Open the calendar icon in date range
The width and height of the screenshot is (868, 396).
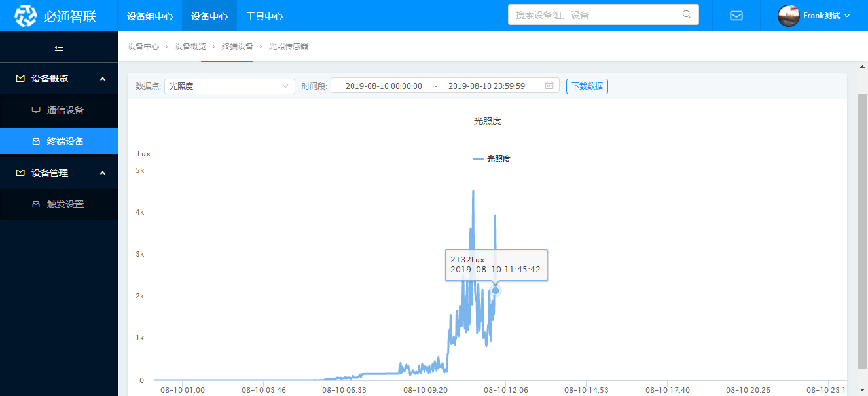(549, 86)
